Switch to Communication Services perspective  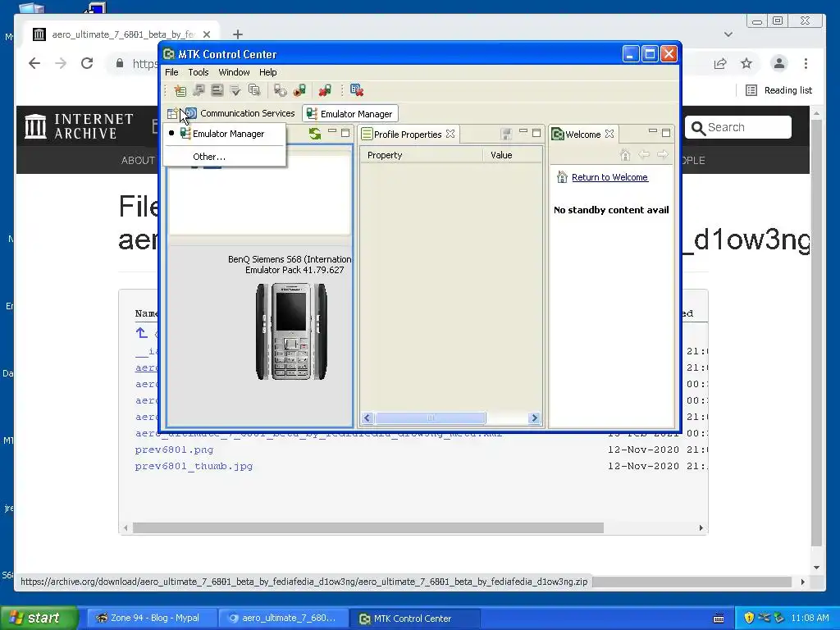point(240,113)
